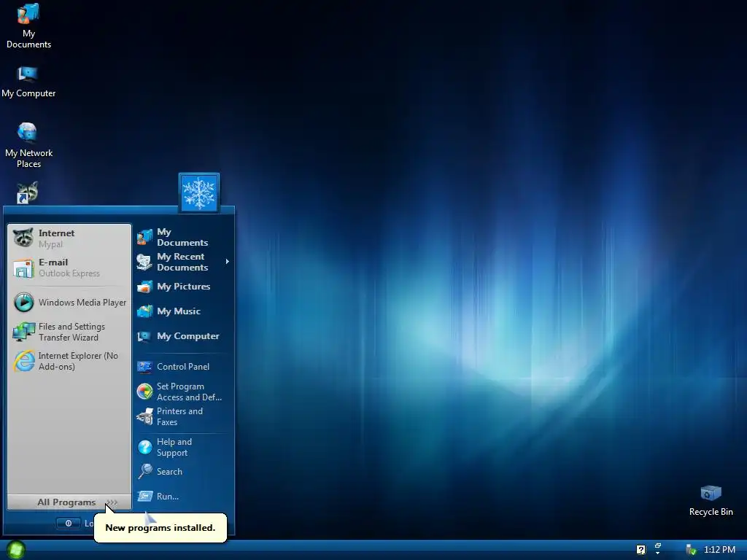This screenshot has width=747, height=560.
Task: Click the New programs installed balloon
Action: (x=160, y=528)
